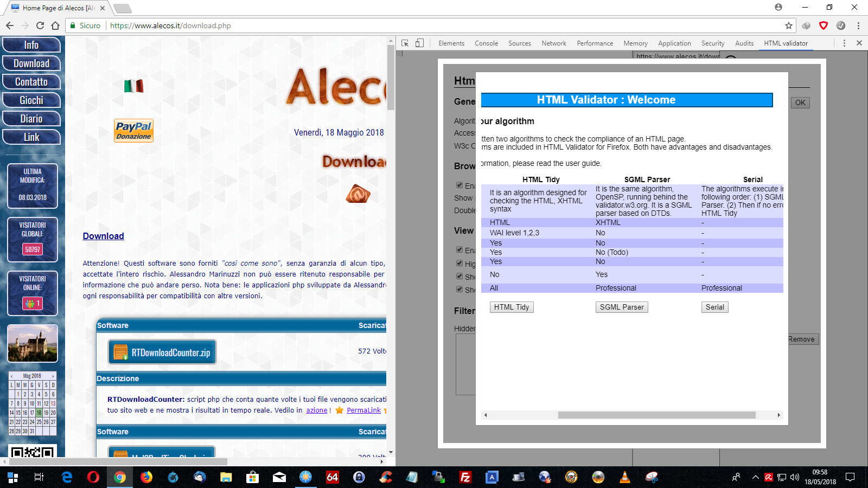
Task: Open File Explorer from the taskbar
Action: (226, 477)
